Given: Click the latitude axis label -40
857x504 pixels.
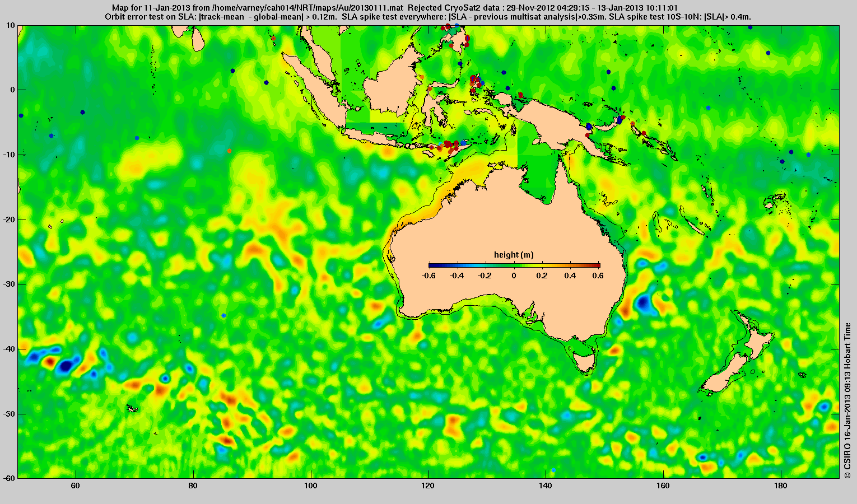Looking at the screenshot, I should [x=9, y=349].
